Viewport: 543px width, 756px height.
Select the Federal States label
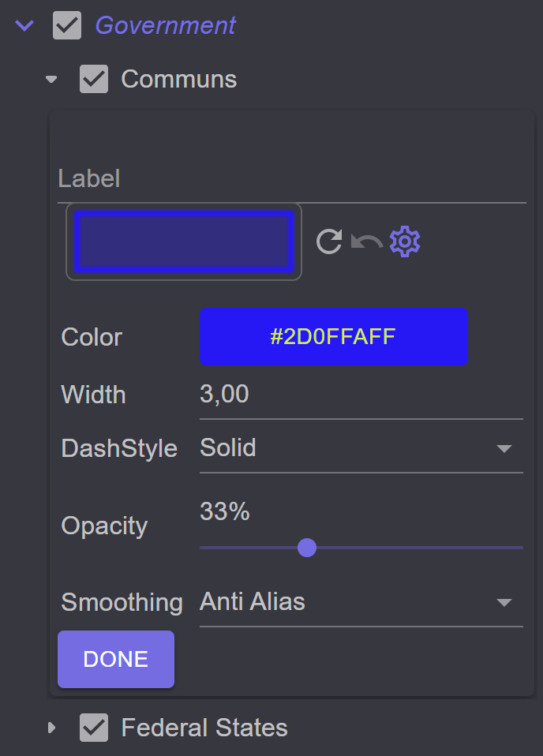[x=204, y=728]
